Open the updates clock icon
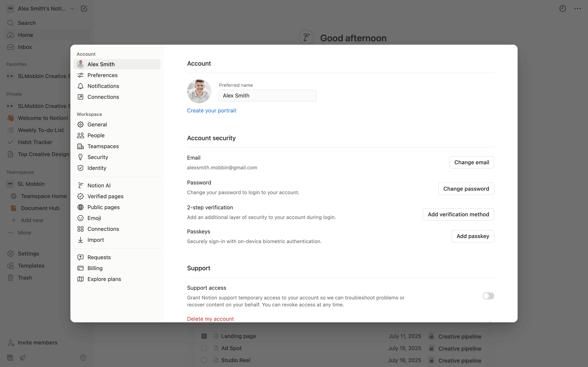This screenshot has height=367, width=588. tap(563, 9)
